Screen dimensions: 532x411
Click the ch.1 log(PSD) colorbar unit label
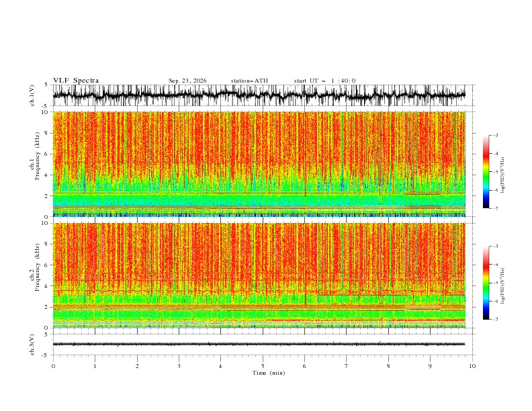(503, 175)
